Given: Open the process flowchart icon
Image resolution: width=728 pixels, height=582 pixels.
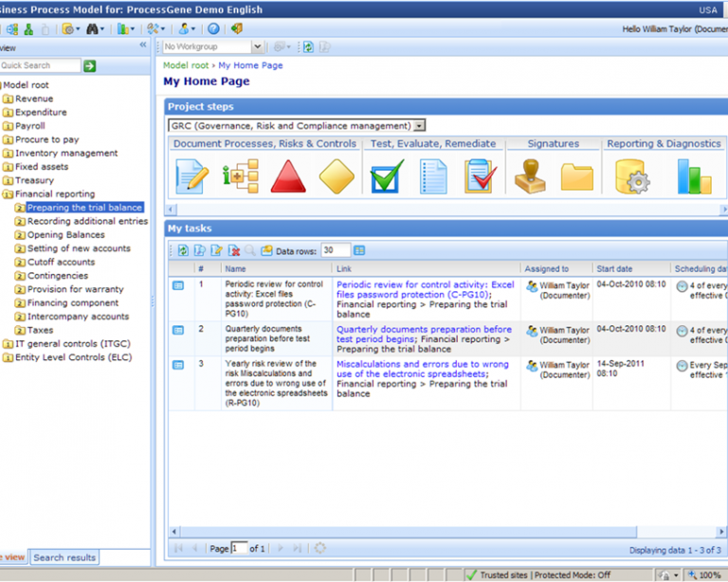Looking at the screenshot, I should [241, 176].
